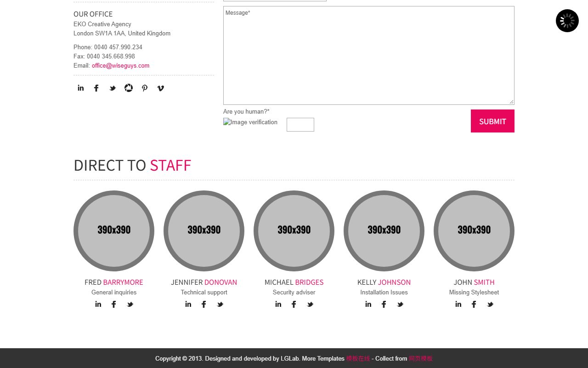588x368 pixels.
Task: Click the 'Technical support' role text
Action: point(204,292)
